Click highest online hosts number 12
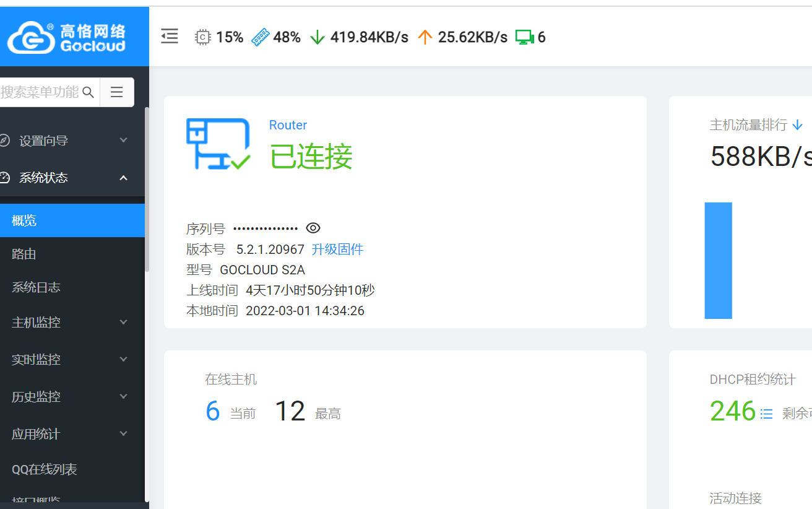This screenshot has height=509, width=812. pyautogui.click(x=290, y=411)
